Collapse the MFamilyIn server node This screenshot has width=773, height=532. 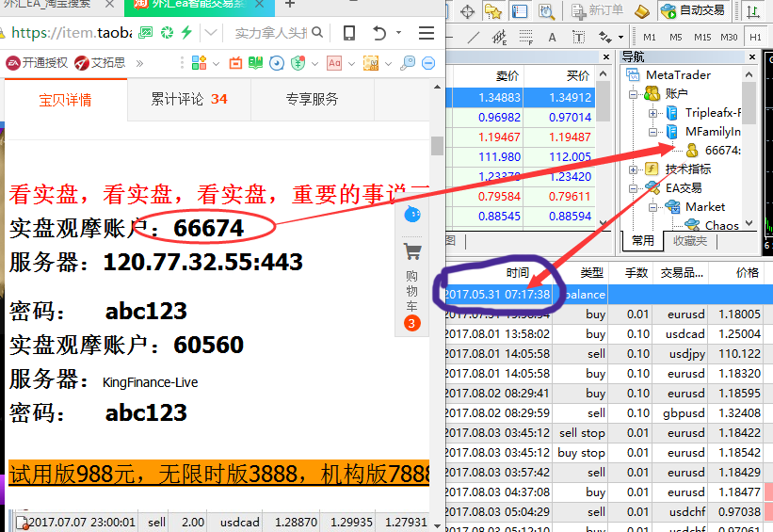(x=652, y=132)
